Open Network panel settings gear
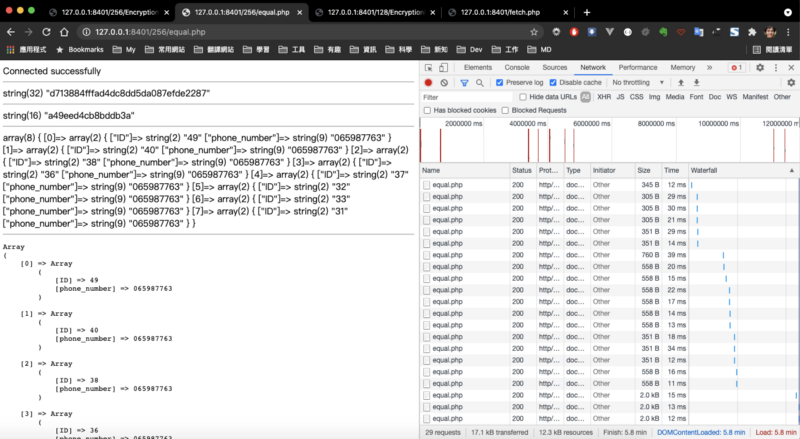 click(791, 83)
